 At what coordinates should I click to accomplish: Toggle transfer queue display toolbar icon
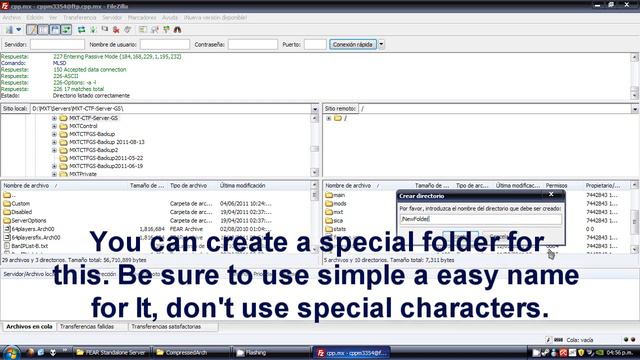click(x=66, y=29)
